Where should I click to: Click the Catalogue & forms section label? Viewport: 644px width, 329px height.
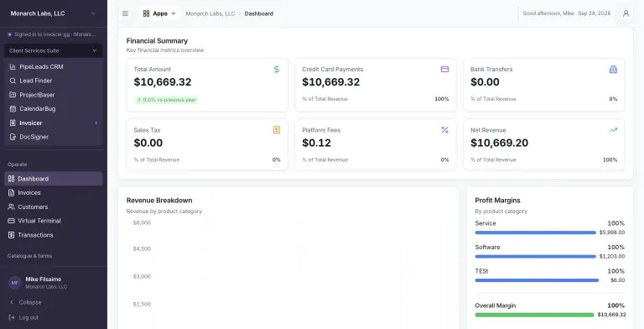[29, 256]
